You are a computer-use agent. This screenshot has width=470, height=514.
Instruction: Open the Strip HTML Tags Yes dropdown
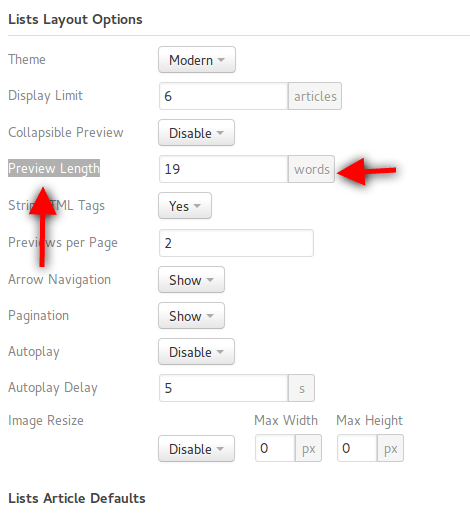coord(185,206)
